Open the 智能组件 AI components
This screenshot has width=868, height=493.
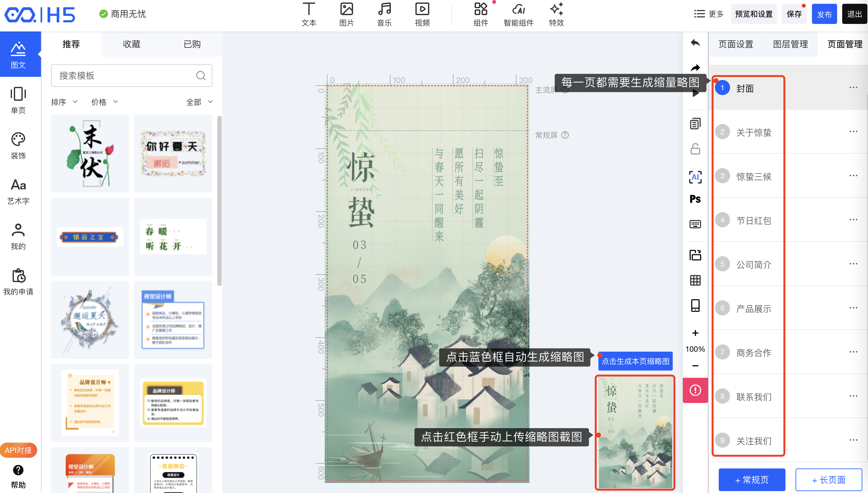point(518,14)
